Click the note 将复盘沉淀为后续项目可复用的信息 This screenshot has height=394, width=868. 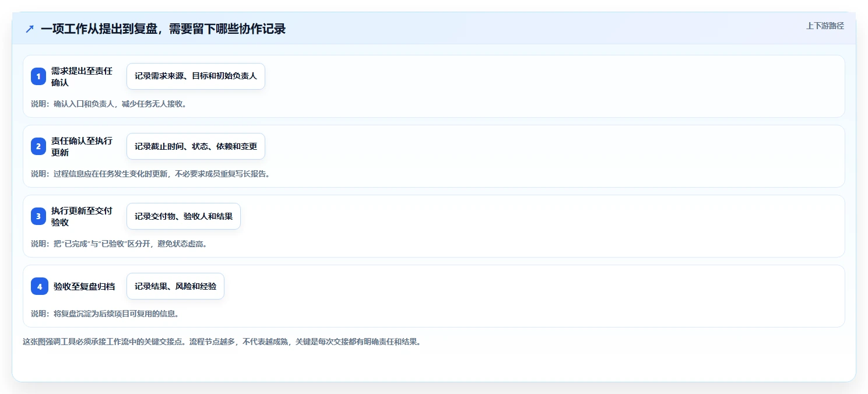coord(116,314)
